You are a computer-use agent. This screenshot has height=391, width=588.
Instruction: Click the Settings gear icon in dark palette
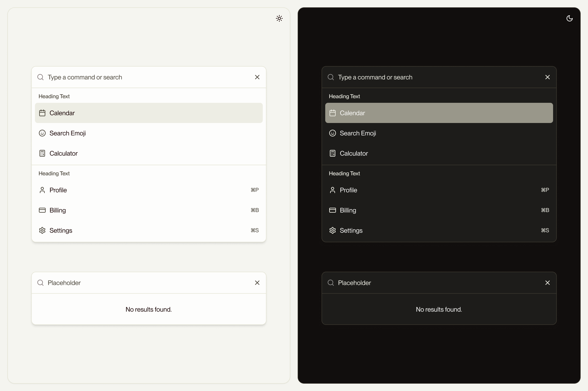click(x=333, y=230)
